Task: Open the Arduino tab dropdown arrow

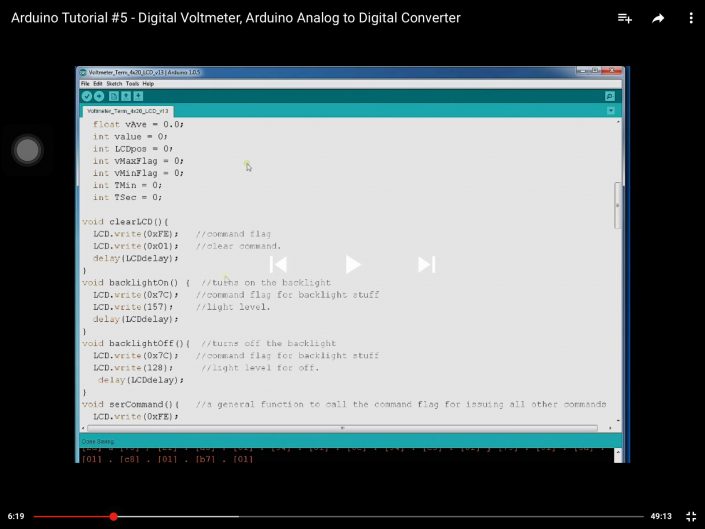Action: 611,111
